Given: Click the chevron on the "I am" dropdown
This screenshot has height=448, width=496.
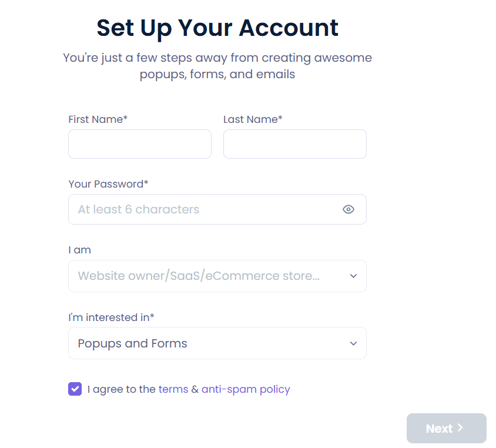Looking at the screenshot, I should 353,276.
